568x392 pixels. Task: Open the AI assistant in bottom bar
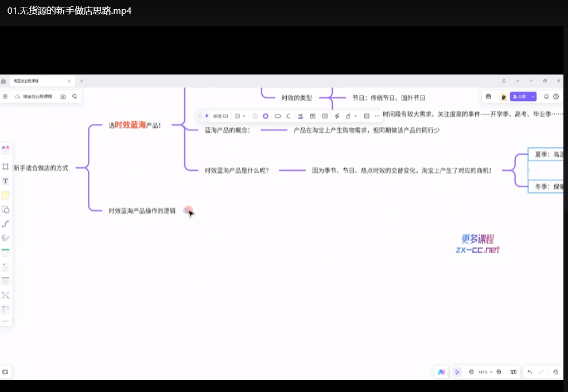(441, 372)
